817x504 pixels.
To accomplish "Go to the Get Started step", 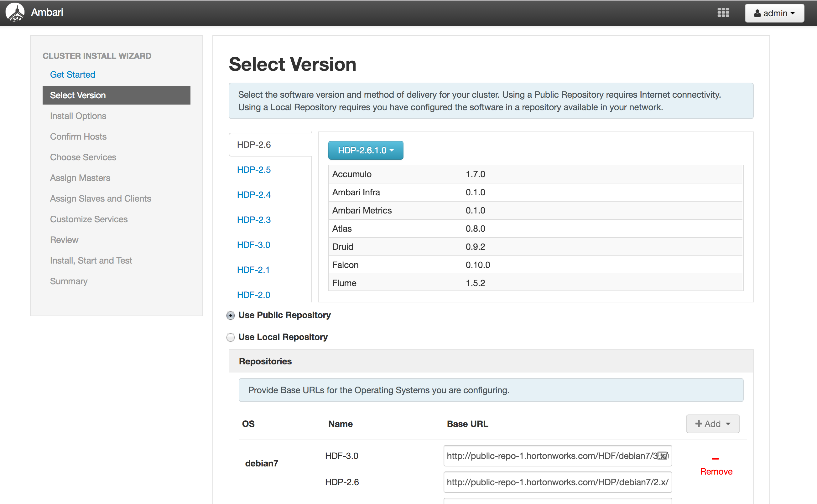I will pos(73,75).
